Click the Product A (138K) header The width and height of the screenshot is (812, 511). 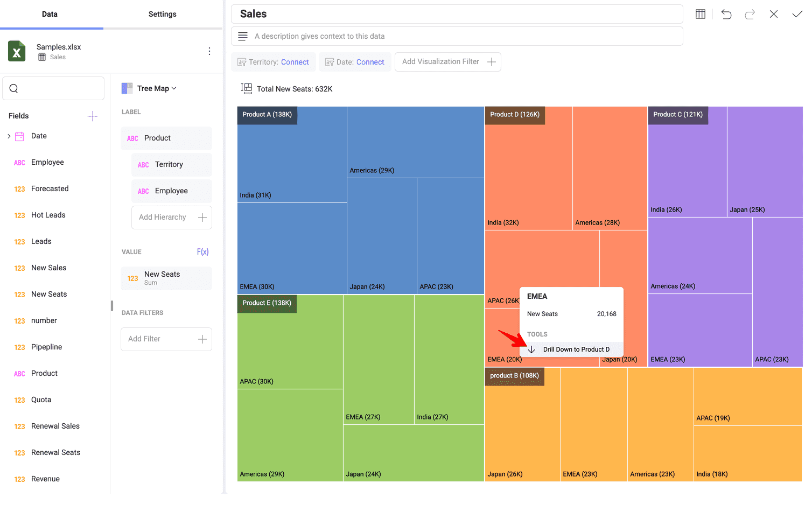click(x=267, y=115)
